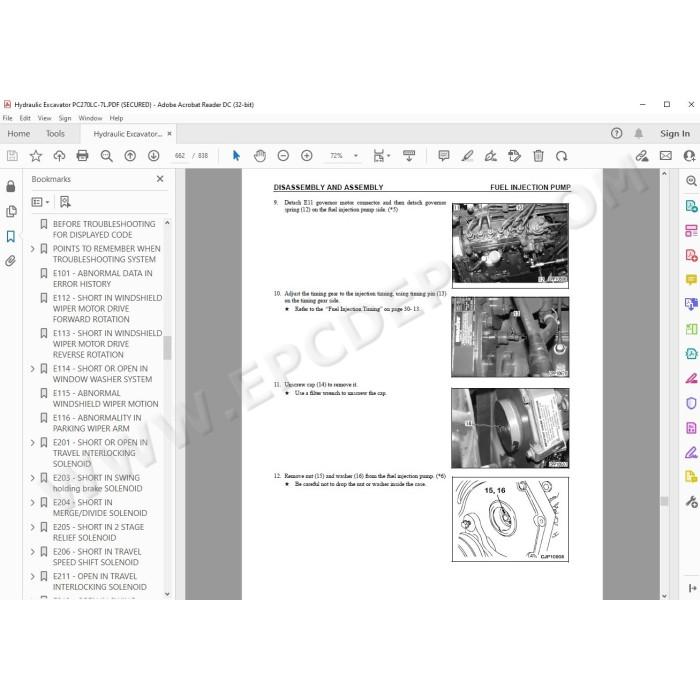Open the fit page options icon

pos(381,156)
